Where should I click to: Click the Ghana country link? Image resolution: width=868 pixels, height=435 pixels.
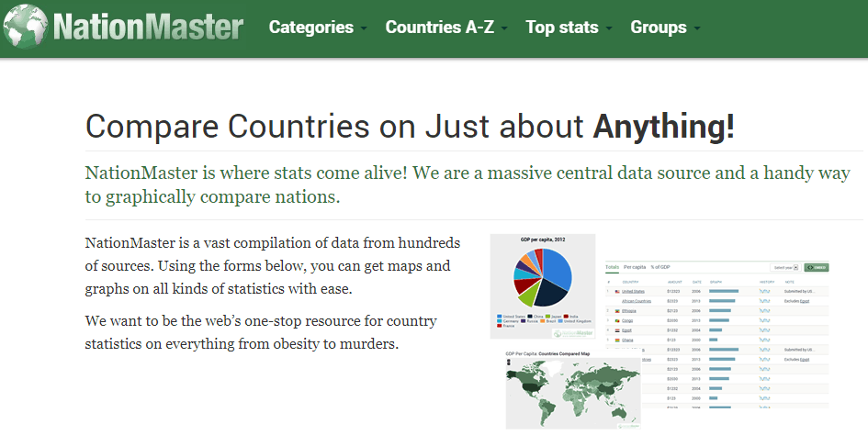[627, 340]
